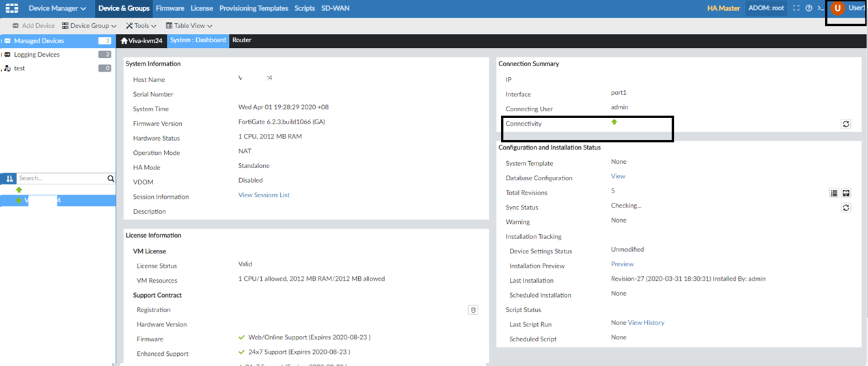Click the orange User1 avatar
This screenshot has width=868, height=366.
point(837,8)
